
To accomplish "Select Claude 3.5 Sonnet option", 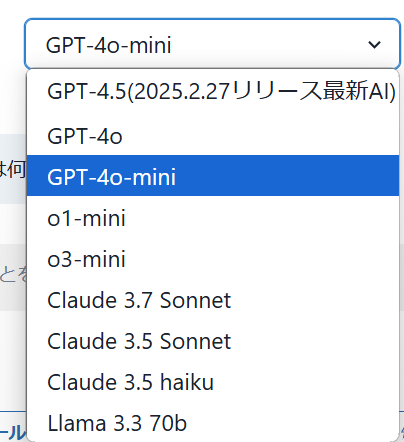I will click(x=213, y=341).
